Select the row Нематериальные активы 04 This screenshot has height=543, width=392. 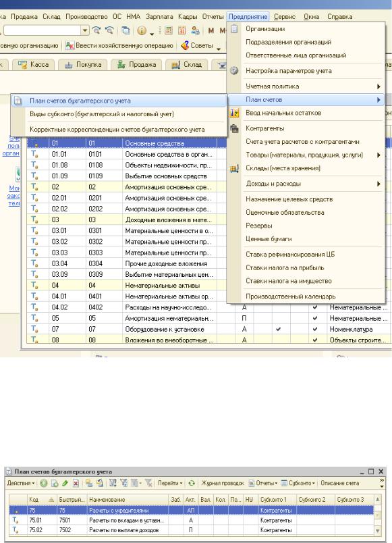pyautogui.click(x=127, y=286)
